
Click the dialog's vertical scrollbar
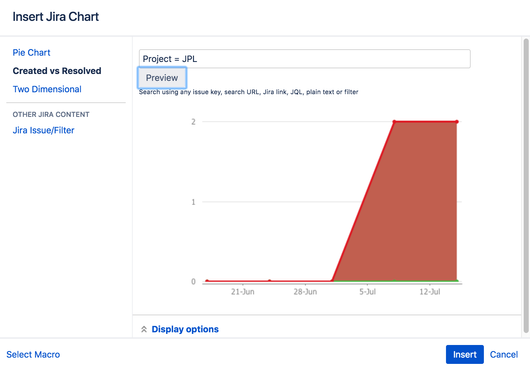(526, 186)
